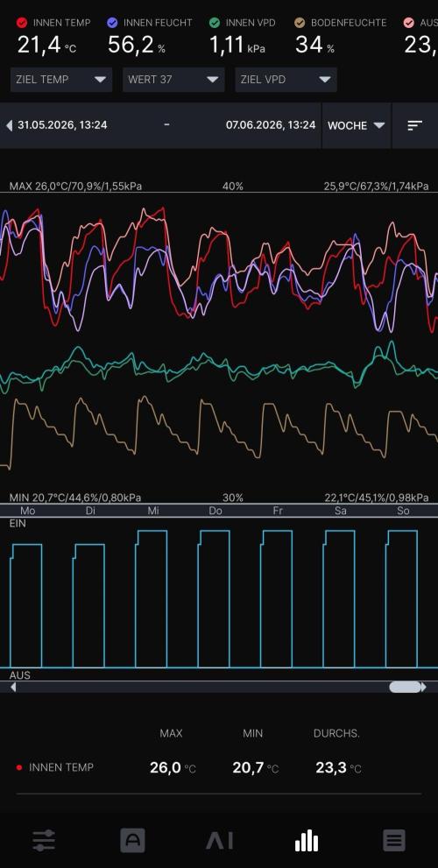Click the scrollbar left arrow
438x868 pixels.
(13, 687)
